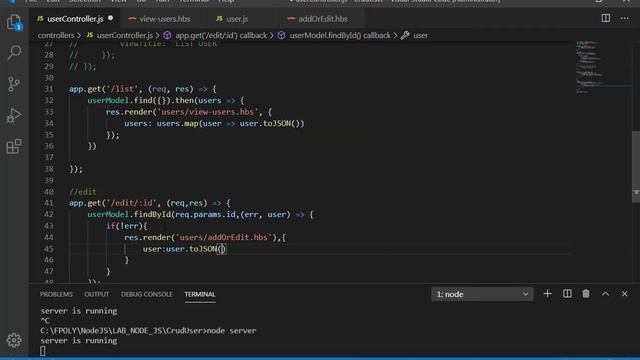
Task: Maximize the panel size with chevron up
Action: [x=605, y=294]
